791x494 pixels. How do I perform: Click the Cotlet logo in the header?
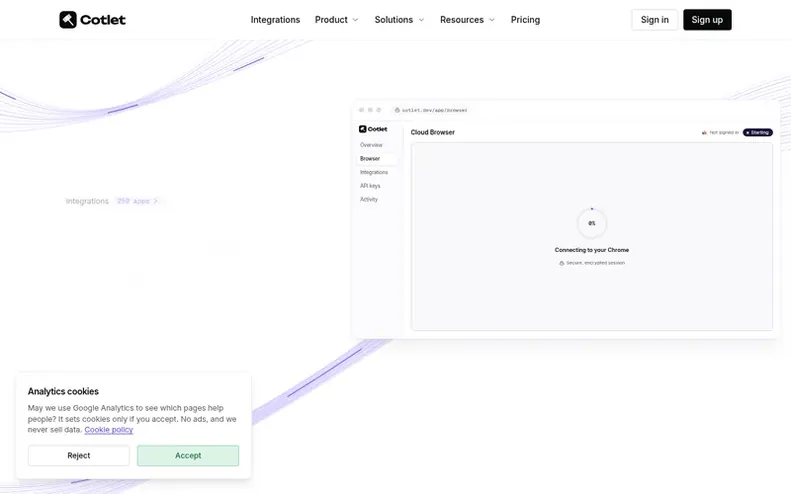click(x=92, y=20)
